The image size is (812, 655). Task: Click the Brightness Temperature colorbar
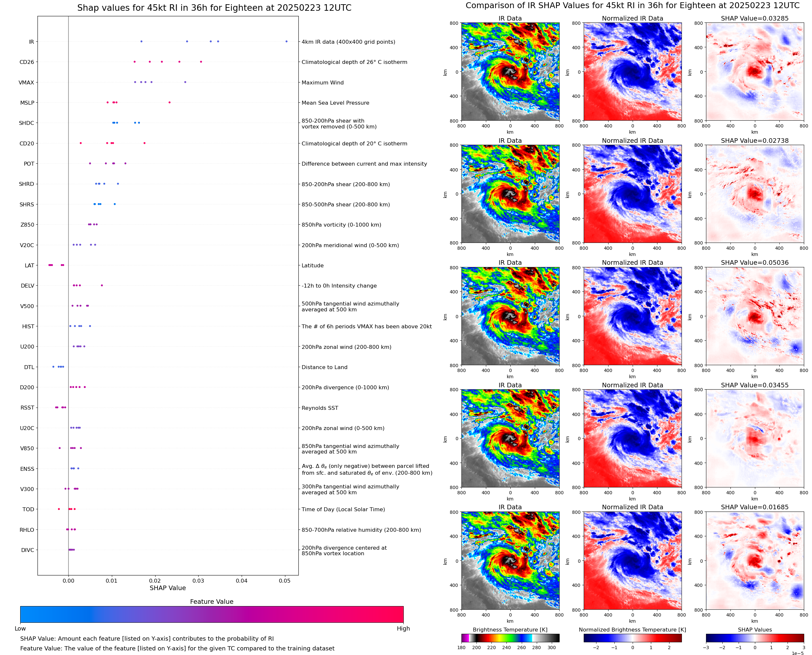tap(510, 638)
